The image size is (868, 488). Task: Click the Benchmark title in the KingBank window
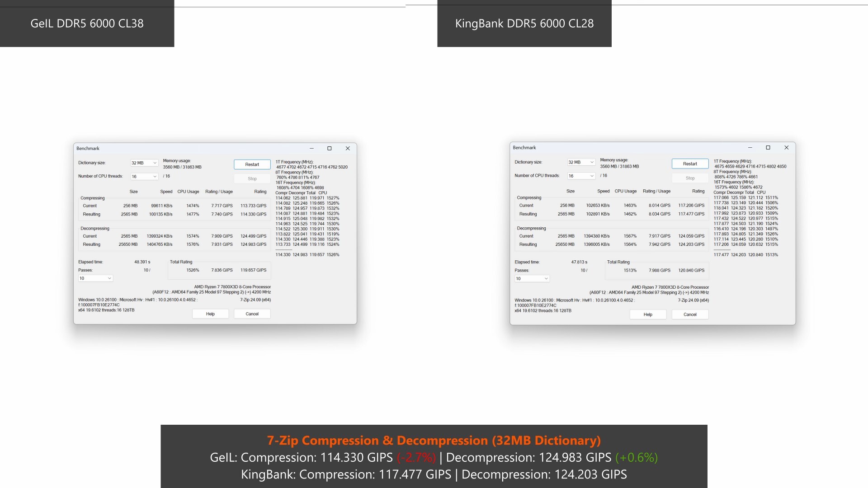[x=524, y=148]
